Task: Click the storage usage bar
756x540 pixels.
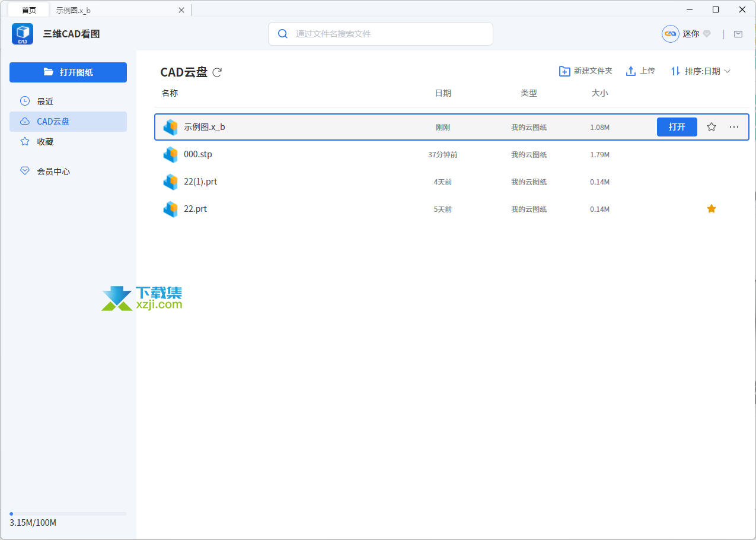Action: tap(68, 514)
